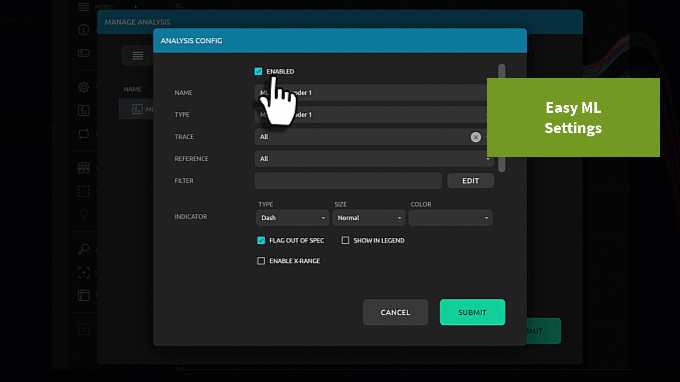Click the Analysis Config dialog scrollbar
Viewport: 680px width, 382px height.
(502, 118)
